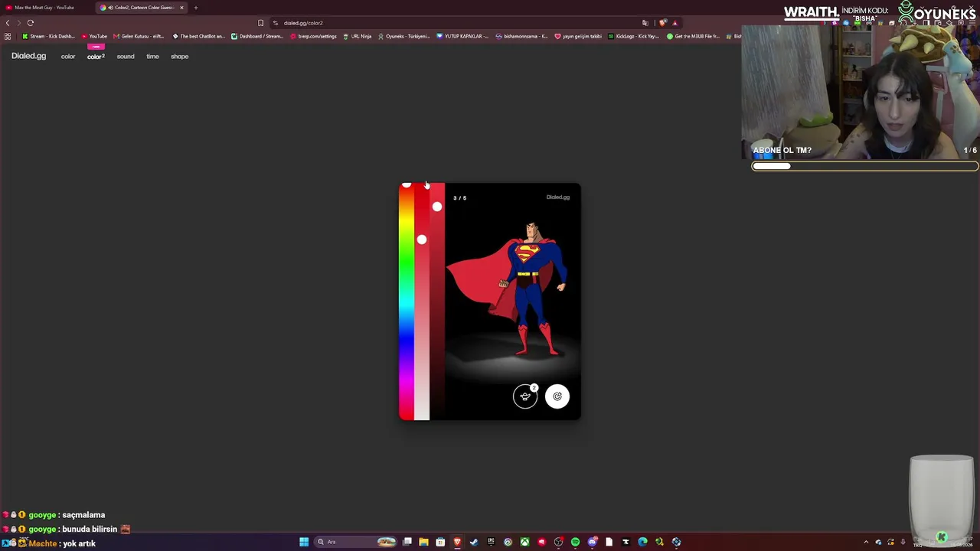Open Microsoft Edge from the taskbar
The width and height of the screenshot is (980, 551).
click(642, 542)
